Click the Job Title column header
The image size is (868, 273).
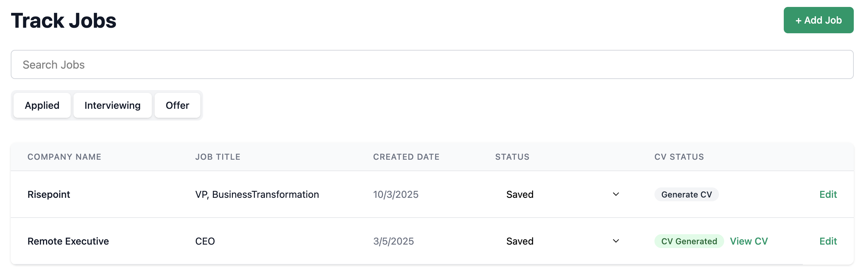coord(218,157)
